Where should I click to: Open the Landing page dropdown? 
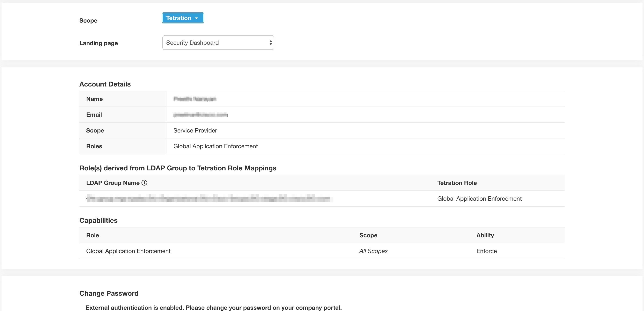[218, 43]
